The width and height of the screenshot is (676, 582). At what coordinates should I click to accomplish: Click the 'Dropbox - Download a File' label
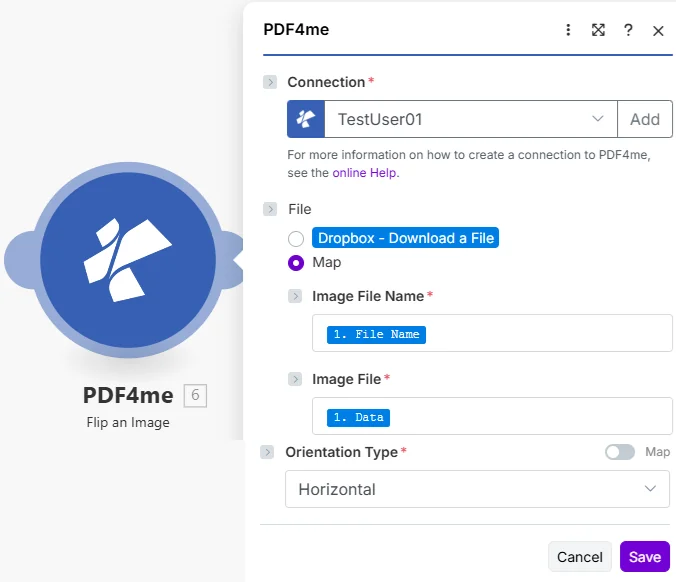406,238
